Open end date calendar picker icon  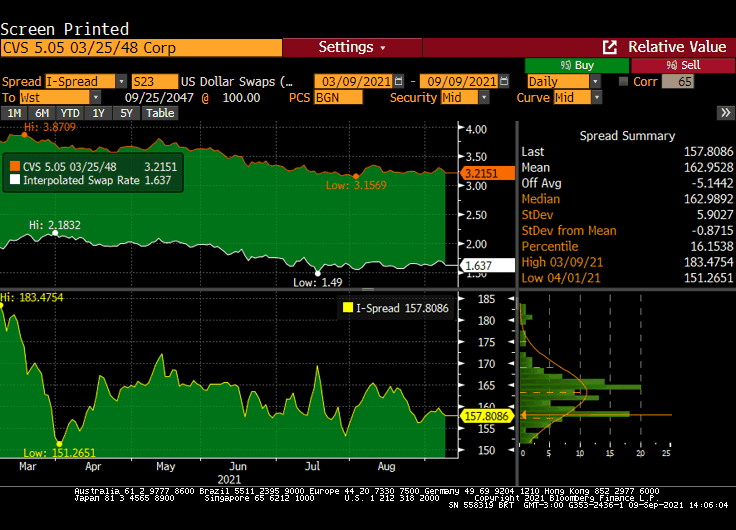504,81
